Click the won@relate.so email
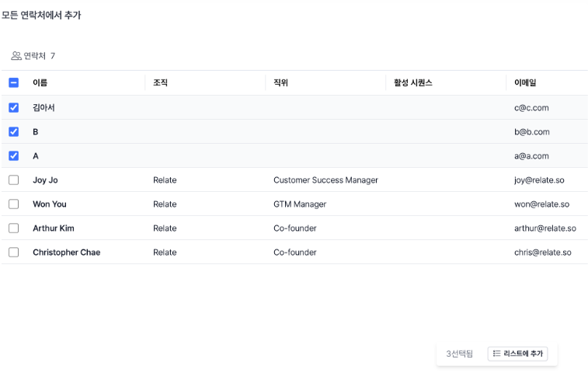Image resolution: width=588 pixels, height=373 pixels. click(x=541, y=204)
